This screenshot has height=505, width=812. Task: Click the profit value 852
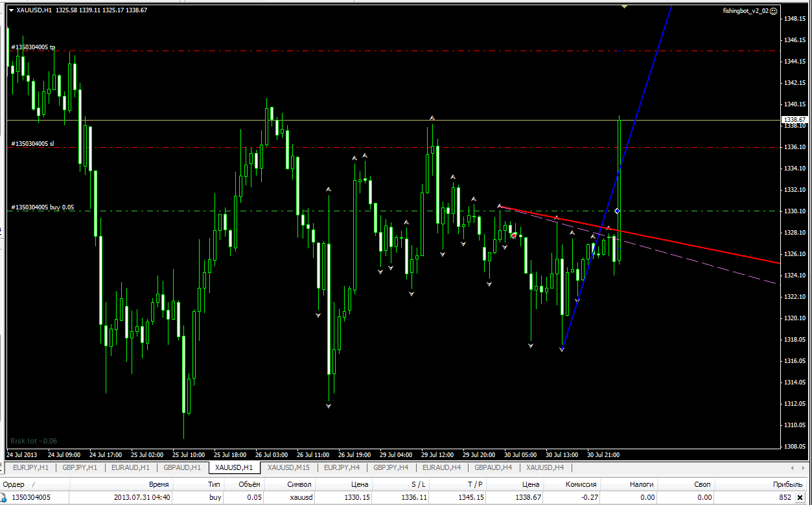(785, 498)
